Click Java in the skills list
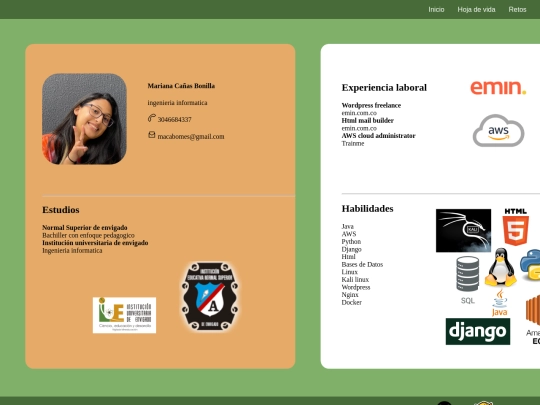The height and width of the screenshot is (405, 540). (347, 226)
